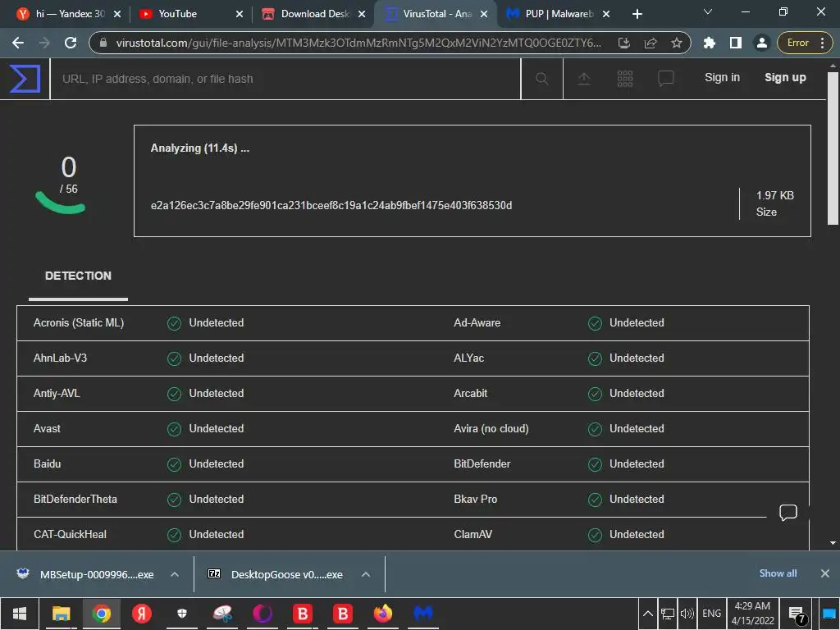Image resolution: width=840 pixels, height=630 pixels.
Task: Go back to the previous page
Action: coord(18,43)
